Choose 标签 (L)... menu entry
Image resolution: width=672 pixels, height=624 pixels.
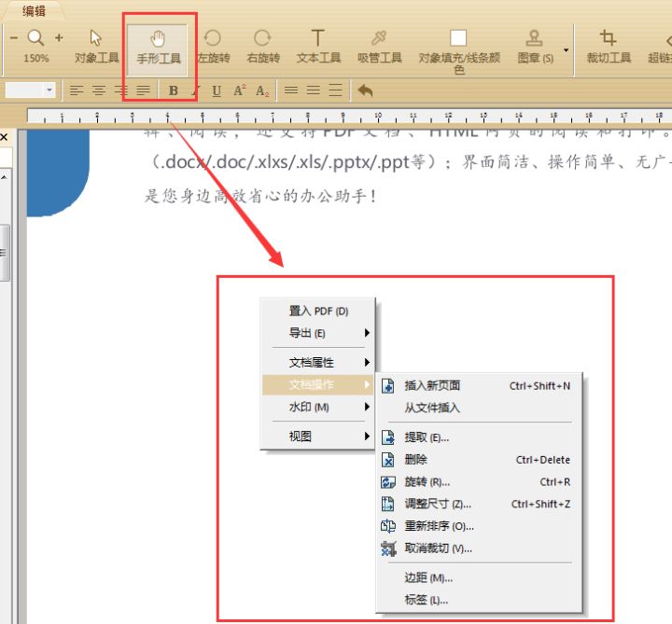[x=478, y=600]
